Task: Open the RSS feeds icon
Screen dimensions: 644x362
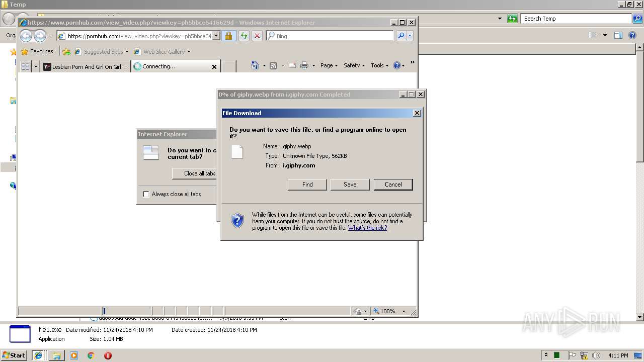Action: click(x=273, y=65)
